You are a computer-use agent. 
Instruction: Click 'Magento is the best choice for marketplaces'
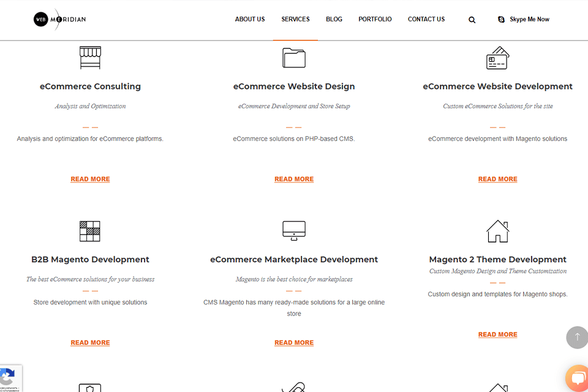pos(294,279)
